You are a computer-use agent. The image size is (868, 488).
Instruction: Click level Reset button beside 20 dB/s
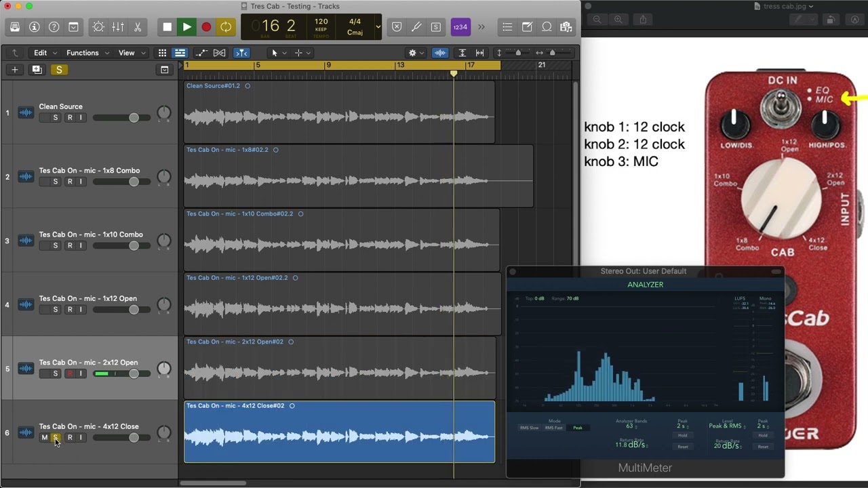(763, 447)
